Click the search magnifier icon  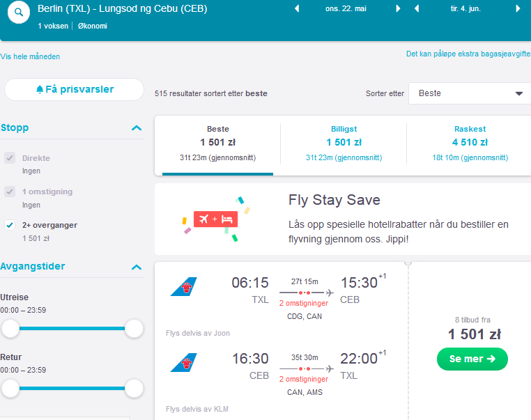[x=19, y=12]
